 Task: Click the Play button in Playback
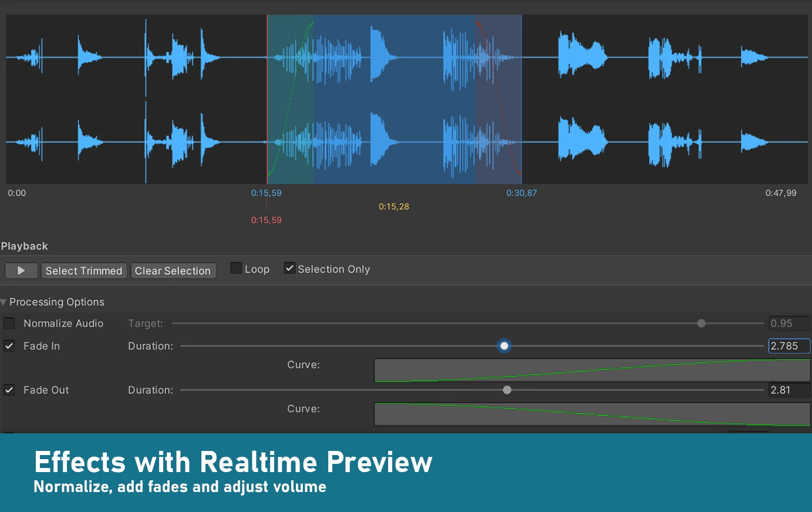coord(21,271)
